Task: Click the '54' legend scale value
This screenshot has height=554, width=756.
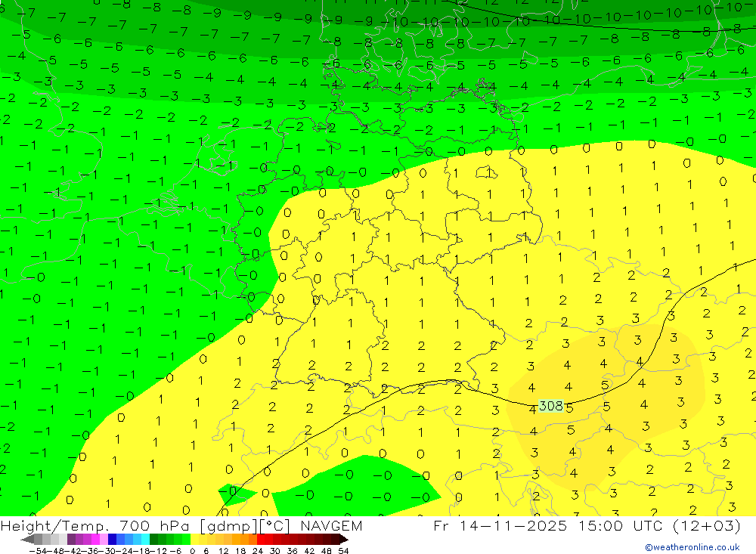Action: 343,550
